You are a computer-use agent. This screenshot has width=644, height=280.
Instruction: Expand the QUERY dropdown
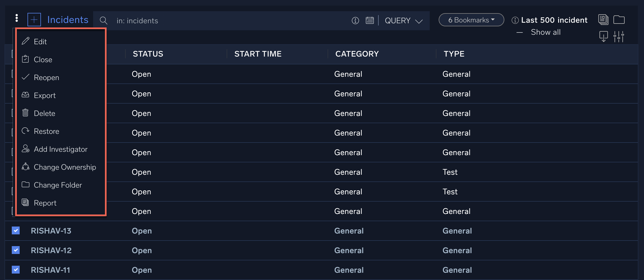pyautogui.click(x=403, y=21)
